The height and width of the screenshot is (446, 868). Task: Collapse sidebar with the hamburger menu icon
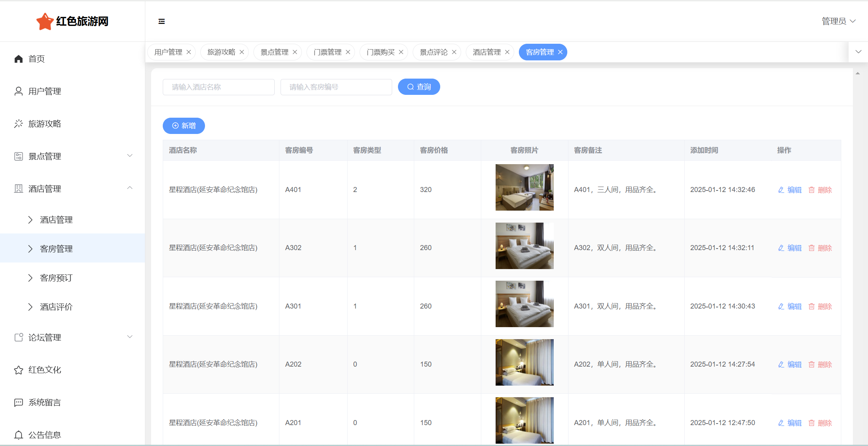(x=162, y=21)
